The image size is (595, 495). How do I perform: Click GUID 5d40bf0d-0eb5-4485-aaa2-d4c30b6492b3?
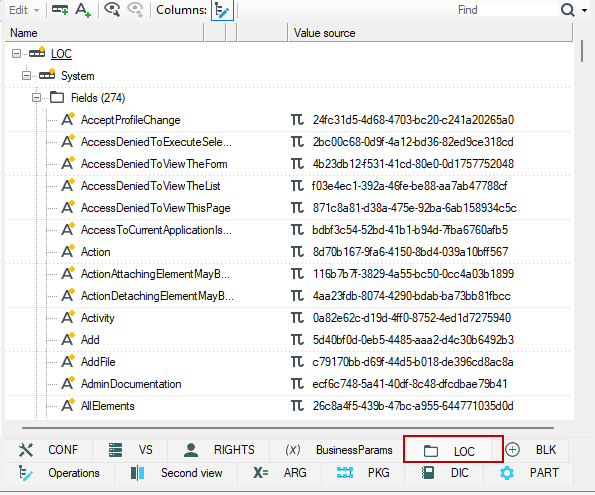point(413,340)
